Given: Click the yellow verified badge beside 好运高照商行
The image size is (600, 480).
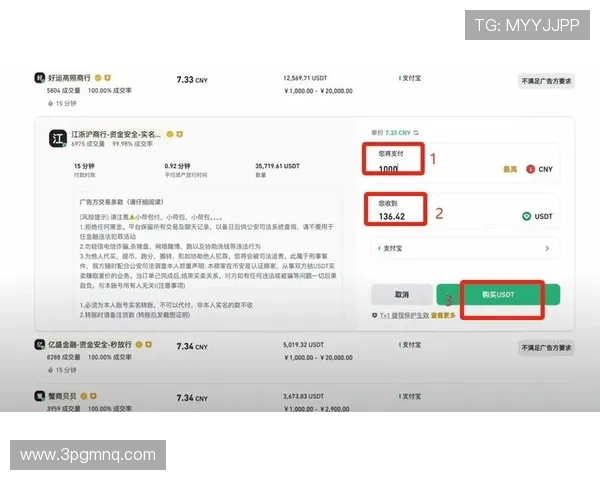Looking at the screenshot, I should click(x=98, y=78).
